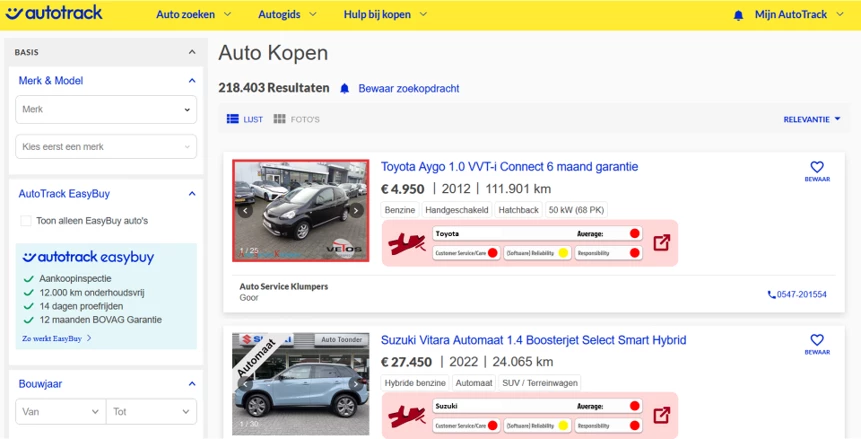Show next photo of the Toyota Aygo

pos(356,210)
